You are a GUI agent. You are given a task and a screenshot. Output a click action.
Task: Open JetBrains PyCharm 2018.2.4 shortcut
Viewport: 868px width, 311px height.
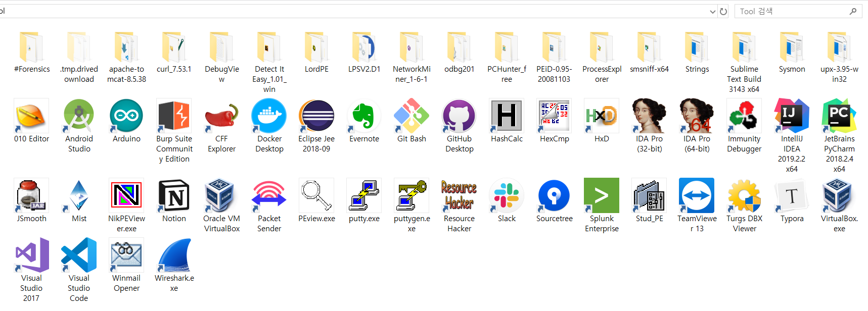[x=839, y=116]
